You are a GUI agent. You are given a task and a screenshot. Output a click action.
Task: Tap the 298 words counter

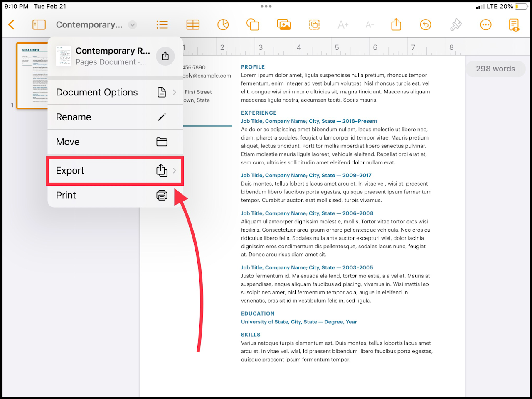[x=495, y=69]
